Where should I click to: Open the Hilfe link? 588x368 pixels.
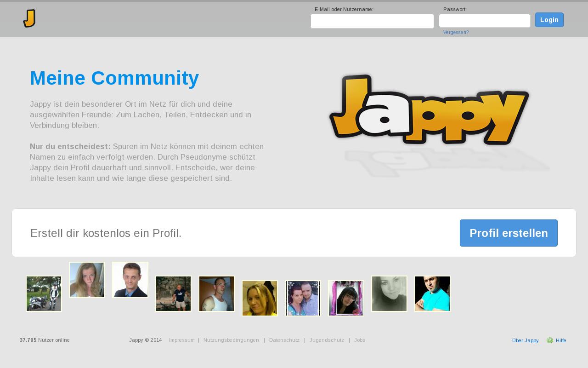[561, 340]
